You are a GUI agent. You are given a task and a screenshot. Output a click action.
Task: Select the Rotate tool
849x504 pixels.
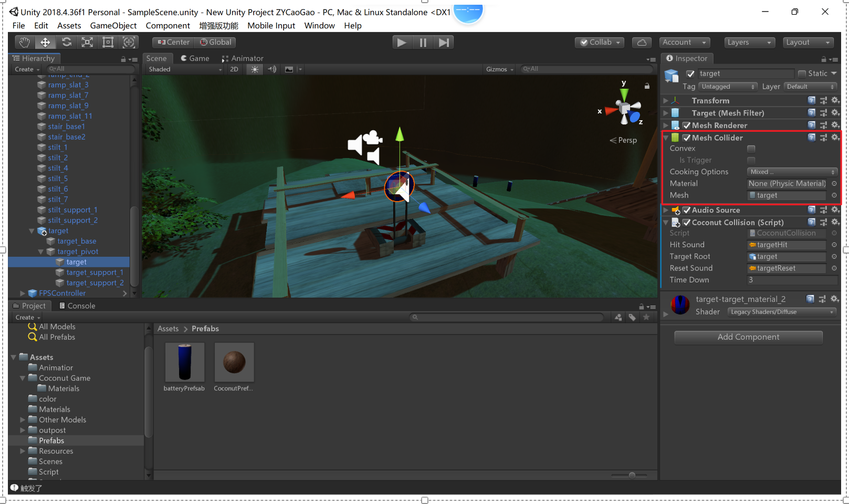(66, 43)
